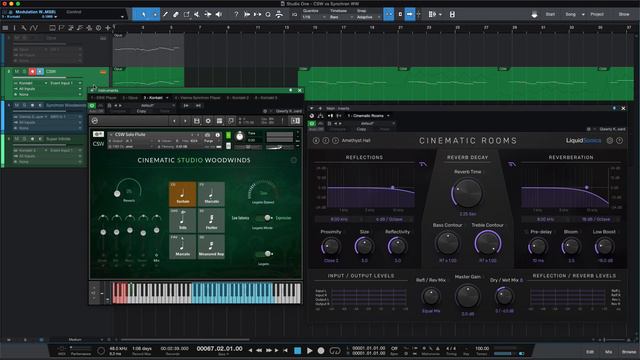640x360 pixels.
Task: Select the Marcato articulation under Sustain
Action: [x=182, y=247]
